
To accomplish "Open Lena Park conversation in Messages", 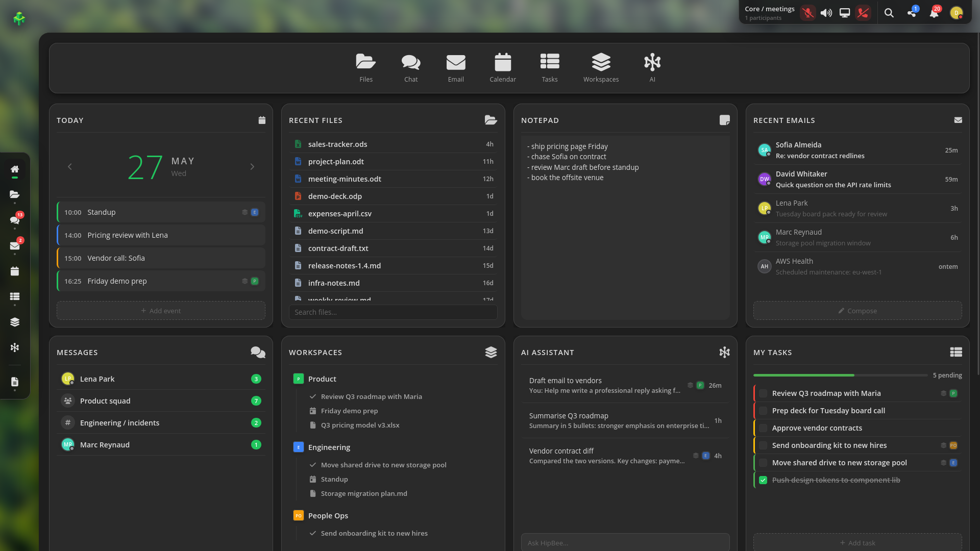I will 161,379.
